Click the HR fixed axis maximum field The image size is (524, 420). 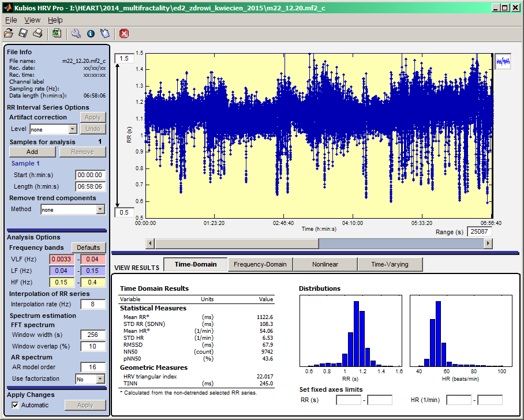click(x=490, y=400)
